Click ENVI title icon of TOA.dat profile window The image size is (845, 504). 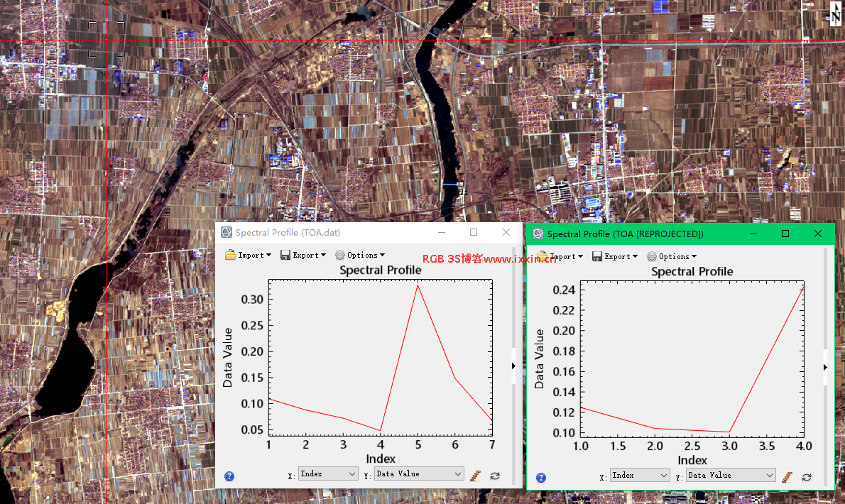coord(227,233)
